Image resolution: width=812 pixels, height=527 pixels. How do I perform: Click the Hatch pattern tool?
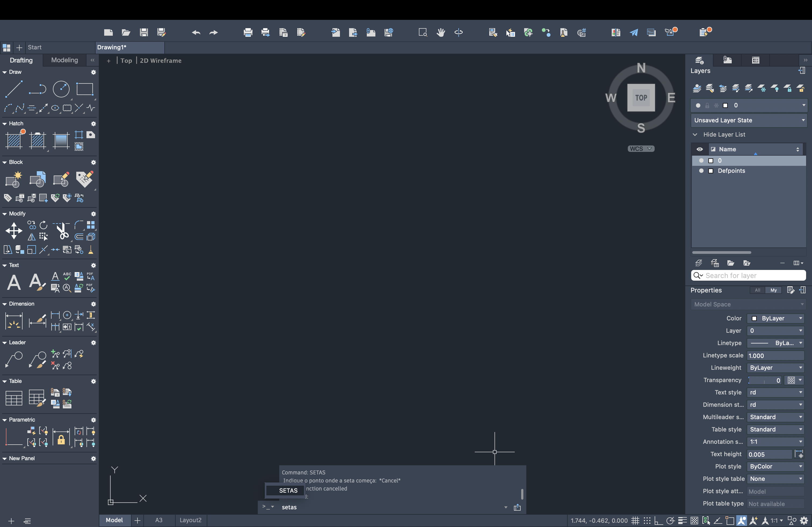click(x=14, y=140)
